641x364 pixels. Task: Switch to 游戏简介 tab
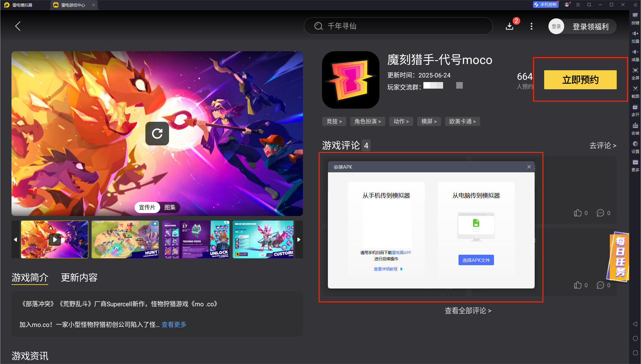pyautogui.click(x=30, y=278)
